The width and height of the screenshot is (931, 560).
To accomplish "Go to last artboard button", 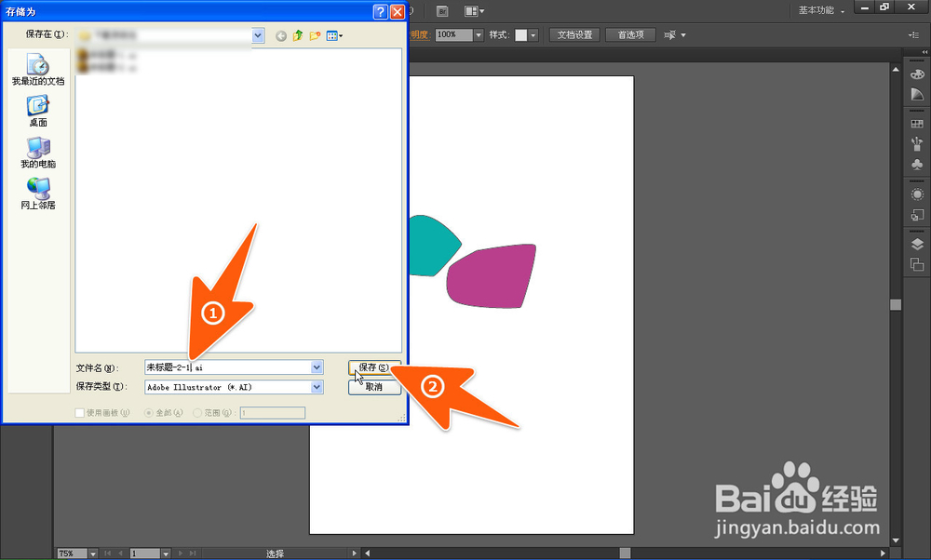I will (x=193, y=553).
